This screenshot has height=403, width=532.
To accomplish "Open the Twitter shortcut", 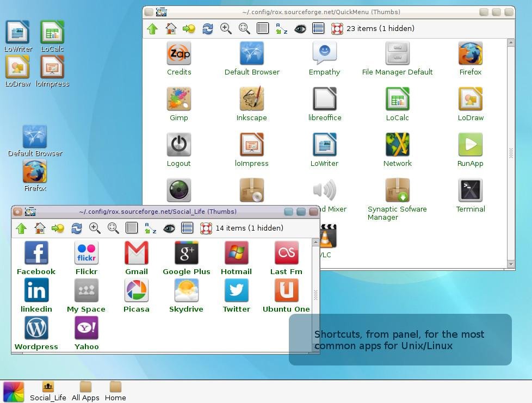I will (237, 290).
